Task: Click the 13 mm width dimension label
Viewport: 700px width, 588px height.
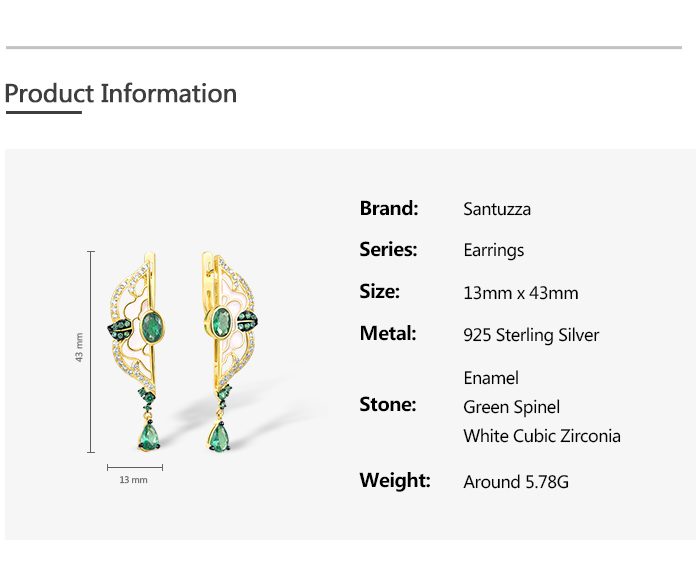Action: tap(133, 480)
